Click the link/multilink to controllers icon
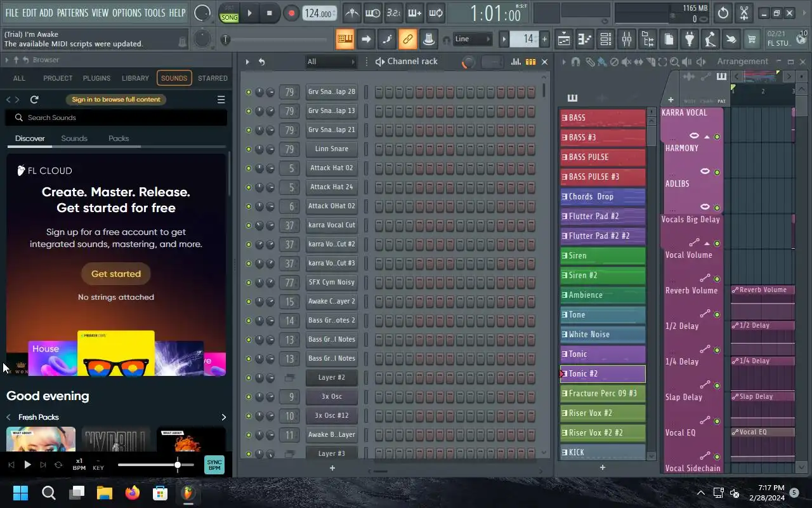812x508 pixels. click(x=408, y=39)
